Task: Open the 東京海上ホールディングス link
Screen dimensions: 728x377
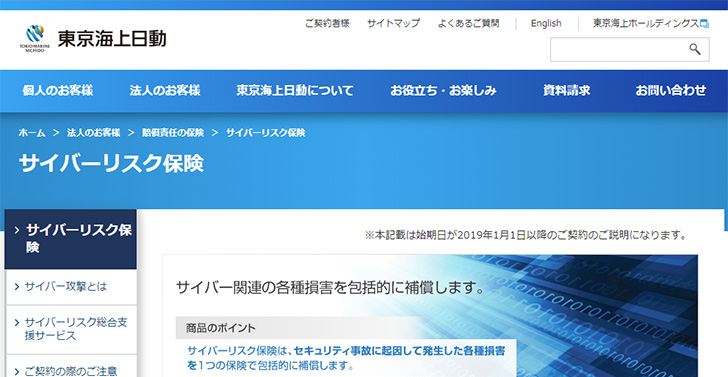Action: [x=646, y=23]
